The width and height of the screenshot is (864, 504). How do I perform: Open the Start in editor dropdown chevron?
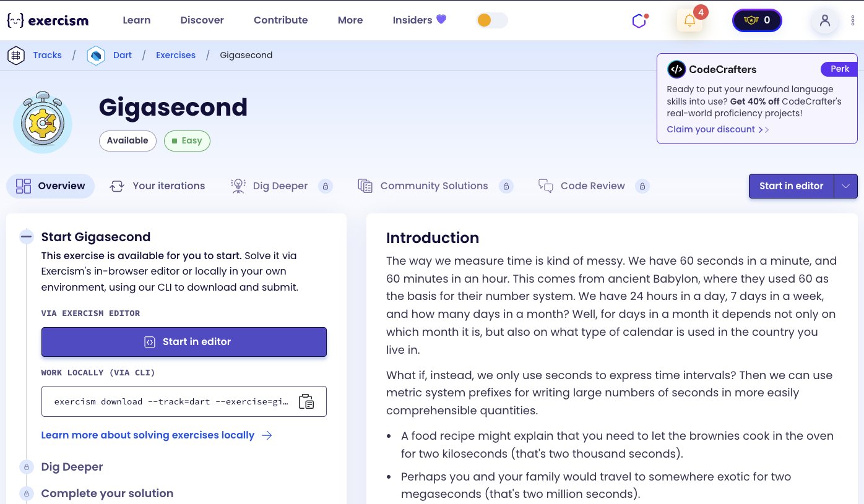tap(846, 186)
